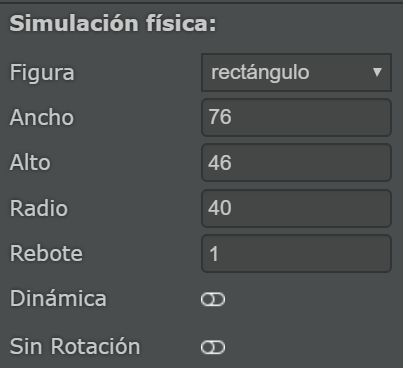Open the Figura shape dropdown
Screen dimensions: 403x368
(x=296, y=72)
